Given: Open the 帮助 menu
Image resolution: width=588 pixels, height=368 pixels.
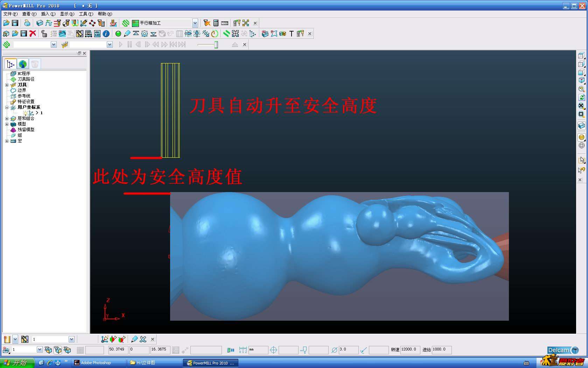Looking at the screenshot, I should (105, 14).
